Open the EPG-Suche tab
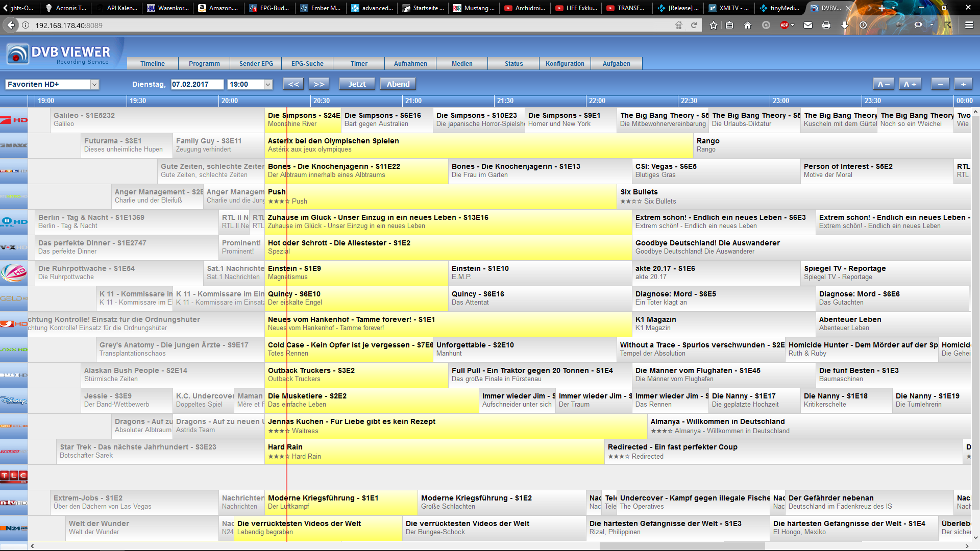The image size is (980, 551). click(x=307, y=64)
